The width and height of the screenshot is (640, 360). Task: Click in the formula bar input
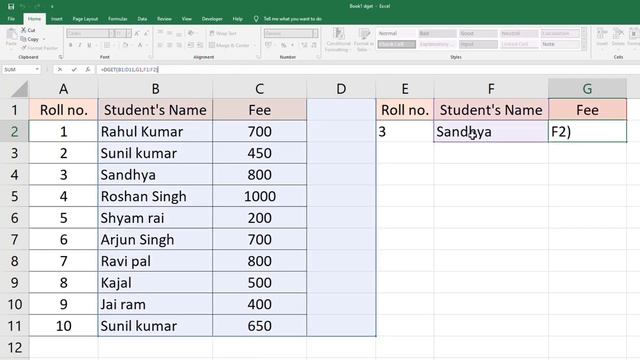[367, 70]
